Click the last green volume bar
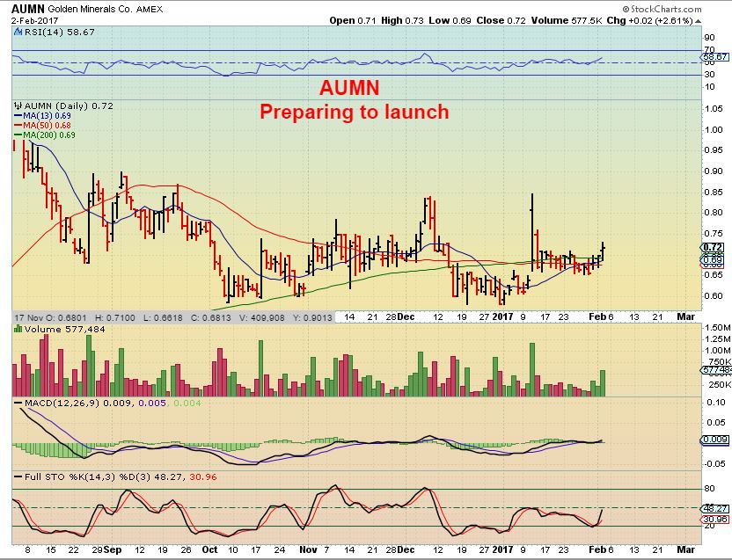The width and height of the screenshot is (732, 560). pos(603,383)
